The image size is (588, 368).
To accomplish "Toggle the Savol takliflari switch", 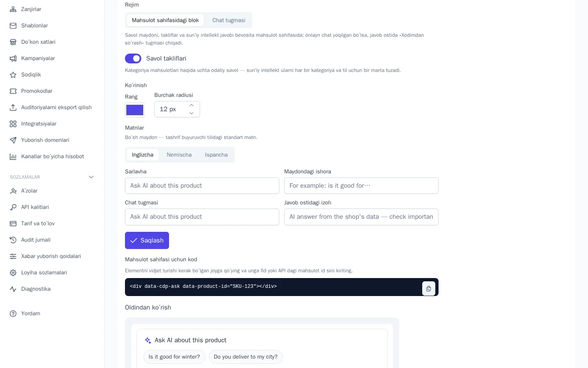I will pyautogui.click(x=133, y=58).
